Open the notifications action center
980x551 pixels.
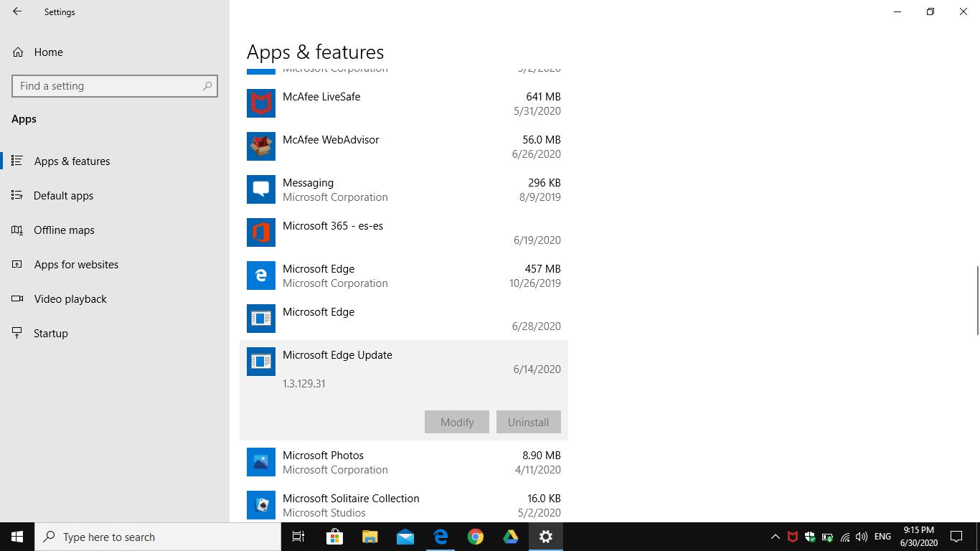[x=956, y=537]
